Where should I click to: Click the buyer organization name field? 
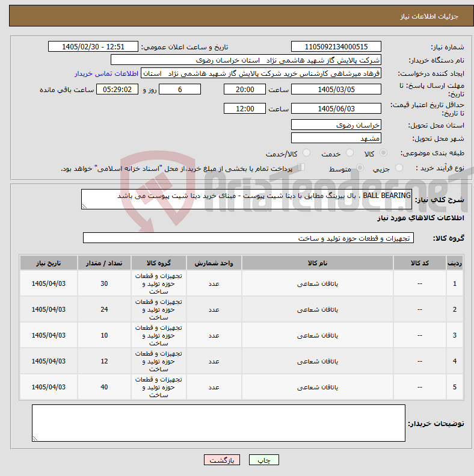(246, 60)
